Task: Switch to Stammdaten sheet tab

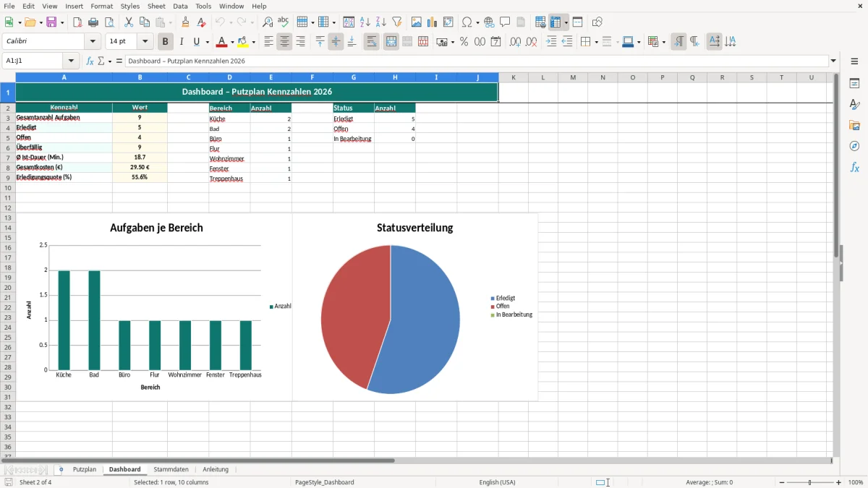Action: [x=171, y=469]
